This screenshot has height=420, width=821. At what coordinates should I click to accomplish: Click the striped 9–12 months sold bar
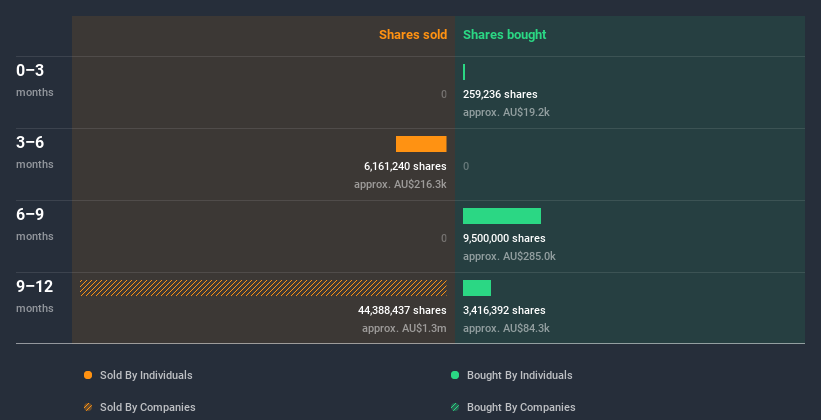click(263, 288)
